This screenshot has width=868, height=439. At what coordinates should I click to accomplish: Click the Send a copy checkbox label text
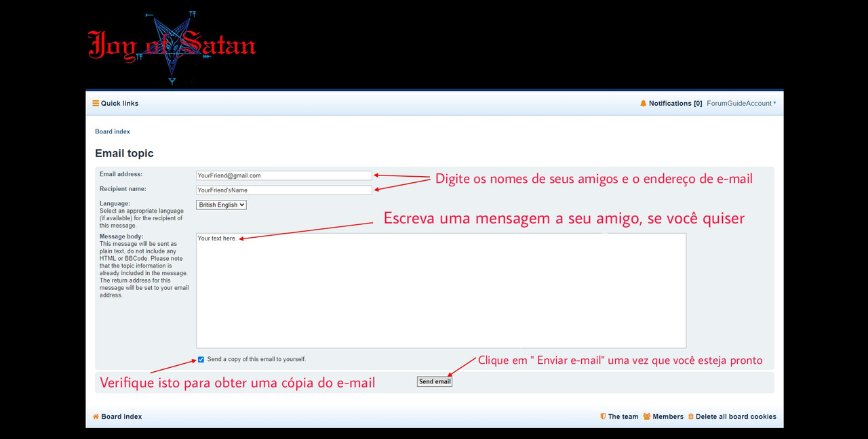(256, 360)
